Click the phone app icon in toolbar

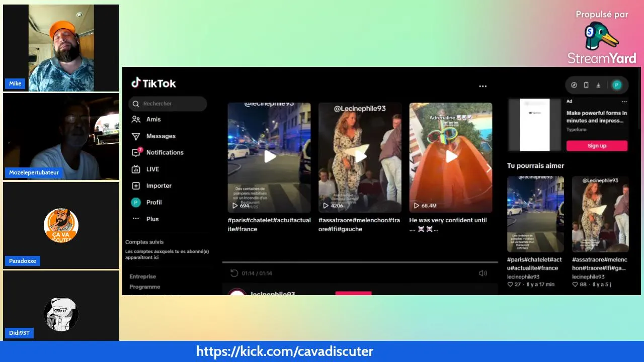pos(586,85)
